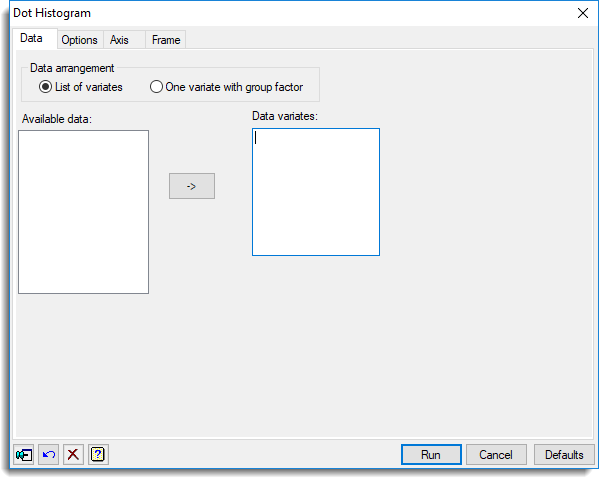Screen dimensions: 599x478
Task: Go to the Axis tab
Action: (119, 40)
